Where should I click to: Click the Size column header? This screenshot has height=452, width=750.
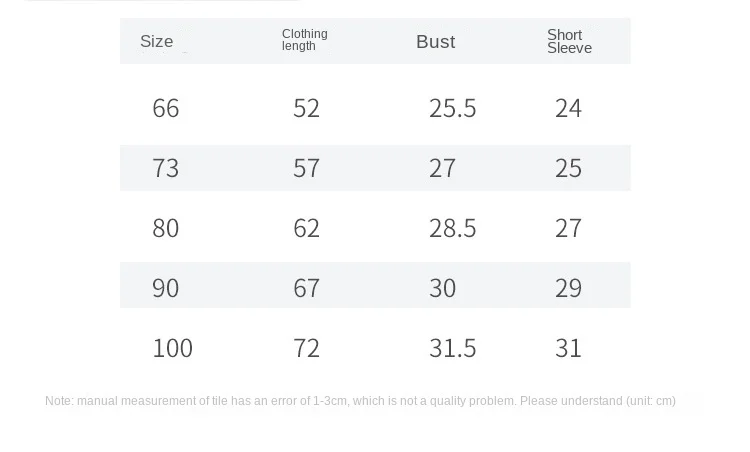[x=157, y=42]
